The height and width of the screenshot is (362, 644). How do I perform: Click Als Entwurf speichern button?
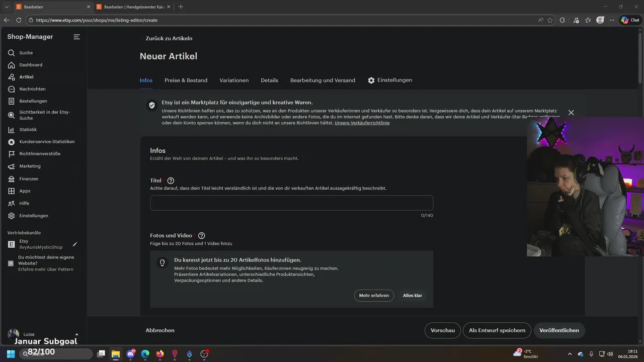click(x=497, y=330)
